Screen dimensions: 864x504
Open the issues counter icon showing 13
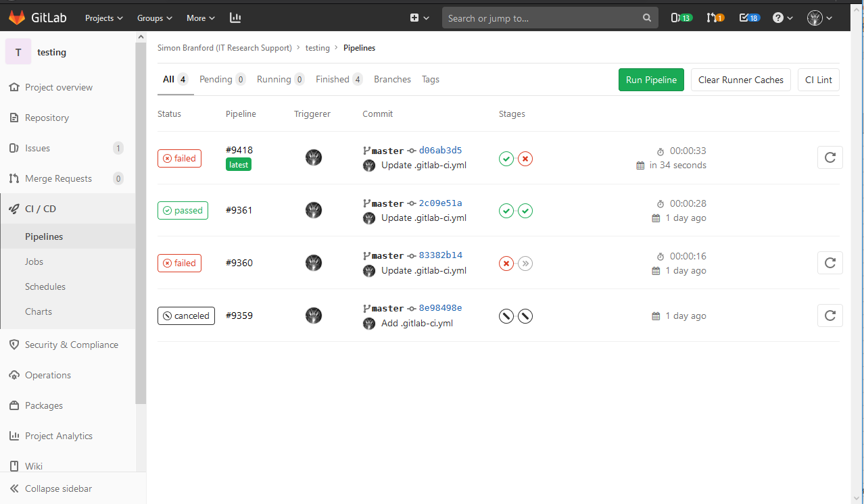click(x=681, y=18)
